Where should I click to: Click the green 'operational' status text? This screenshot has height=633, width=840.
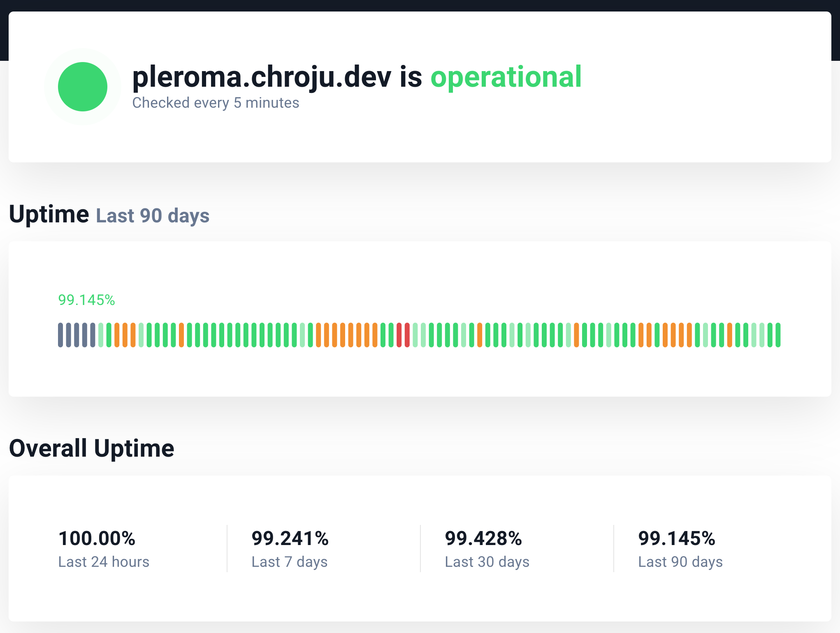coord(506,77)
